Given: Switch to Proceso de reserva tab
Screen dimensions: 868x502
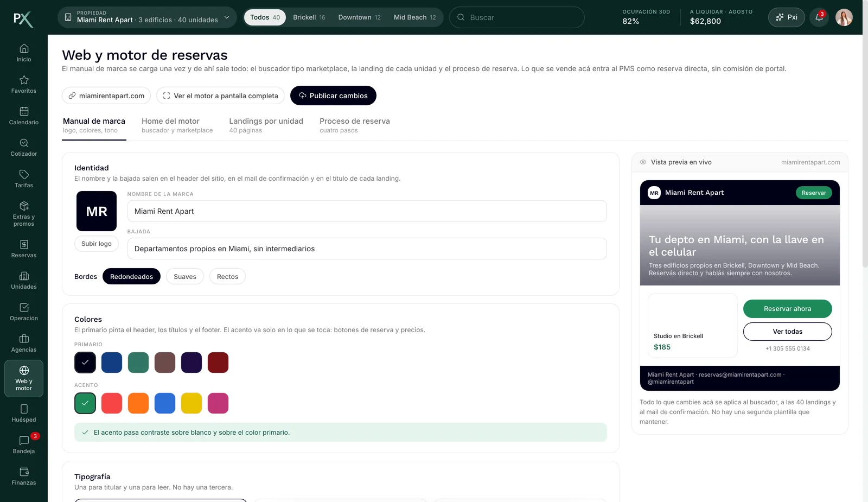Looking at the screenshot, I should [355, 125].
